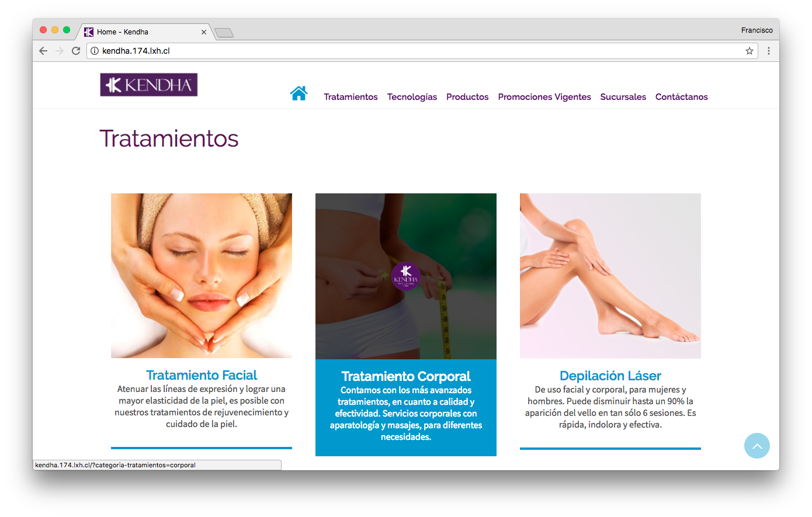Select Sucursales in the navigation bar
This screenshot has width=812, height=517.
click(x=623, y=97)
